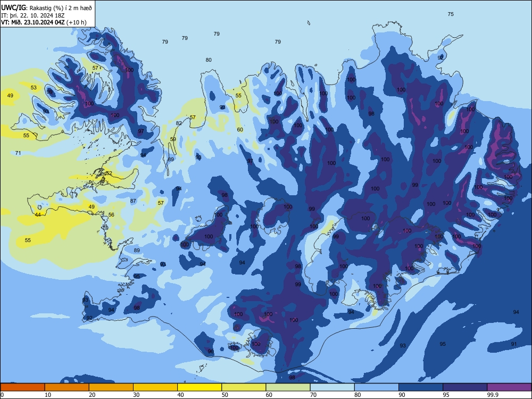Click the humidity value '75' over the sea
The height and width of the screenshot is (399, 532).
click(x=451, y=14)
